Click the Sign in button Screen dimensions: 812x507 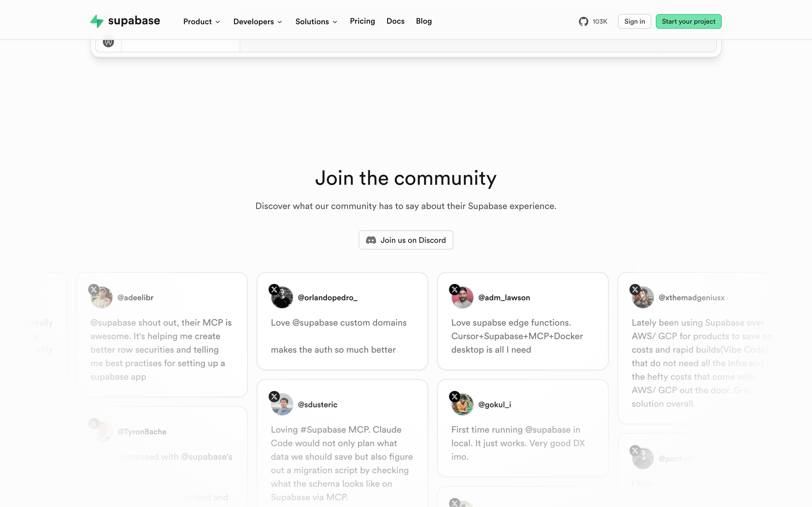(x=634, y=21)
